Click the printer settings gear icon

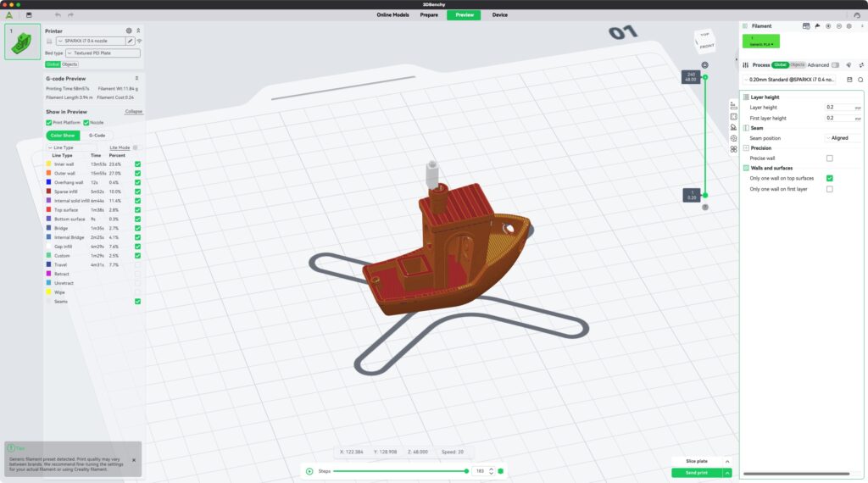tap(129, 31)
